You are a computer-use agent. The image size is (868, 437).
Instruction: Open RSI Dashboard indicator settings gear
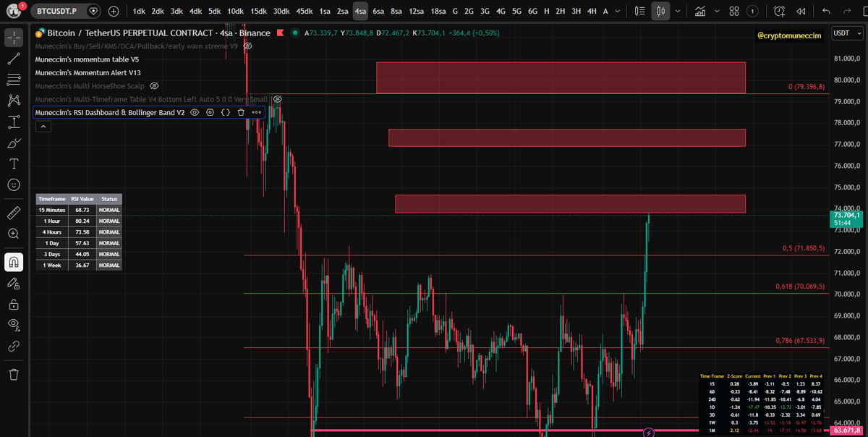click(x=210, y=112)
